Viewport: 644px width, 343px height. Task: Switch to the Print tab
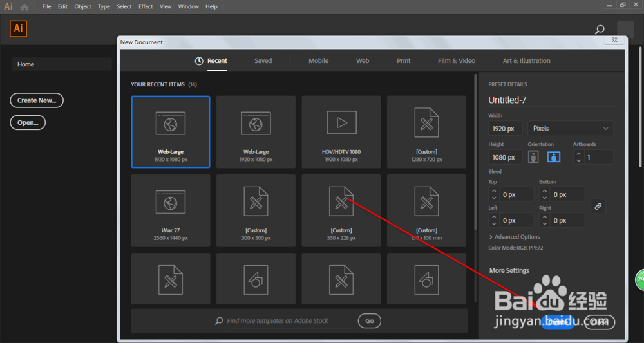[403, 60]
